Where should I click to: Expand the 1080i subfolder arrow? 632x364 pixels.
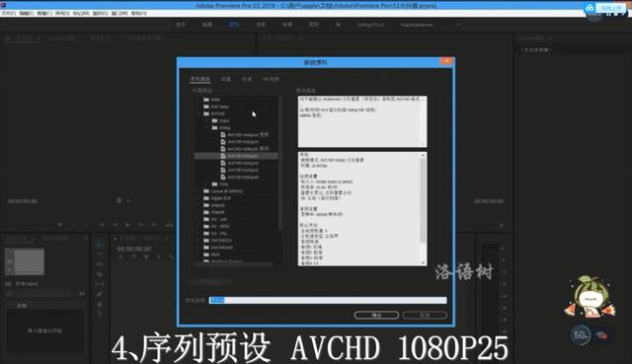coord(206,120)
